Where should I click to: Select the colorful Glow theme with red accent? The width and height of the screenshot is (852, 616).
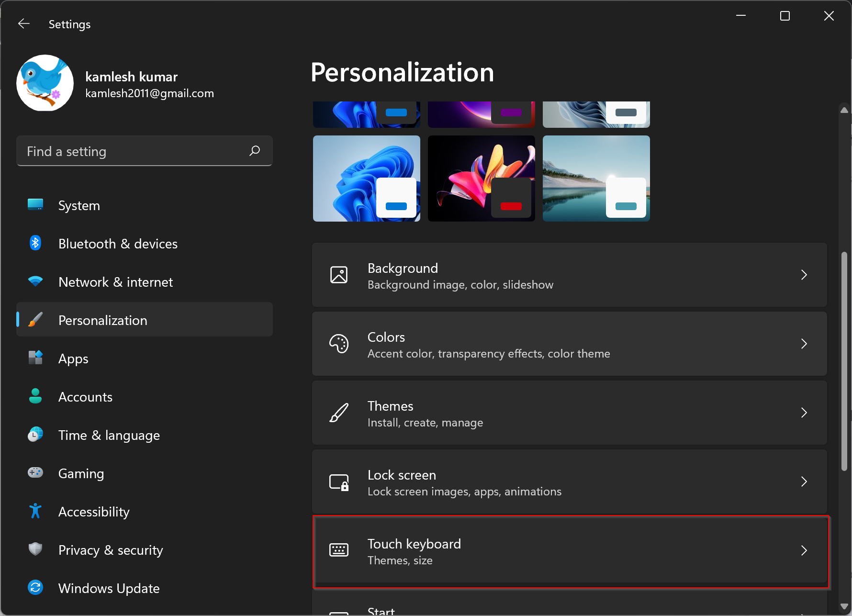(x=482, y=179)
